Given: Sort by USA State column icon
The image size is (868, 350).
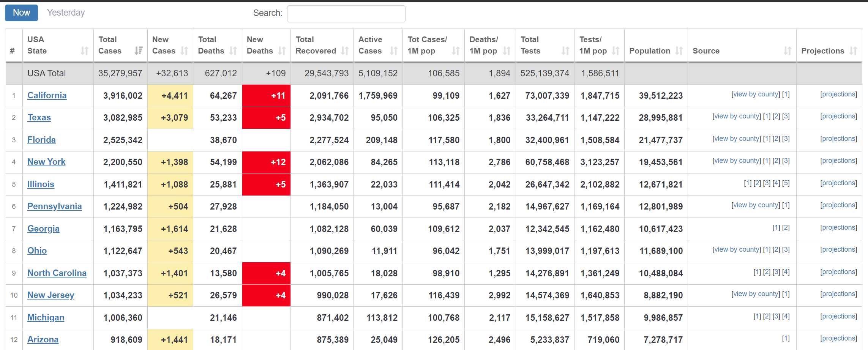Looking at the screenshot, I should [x=84, y=51].
